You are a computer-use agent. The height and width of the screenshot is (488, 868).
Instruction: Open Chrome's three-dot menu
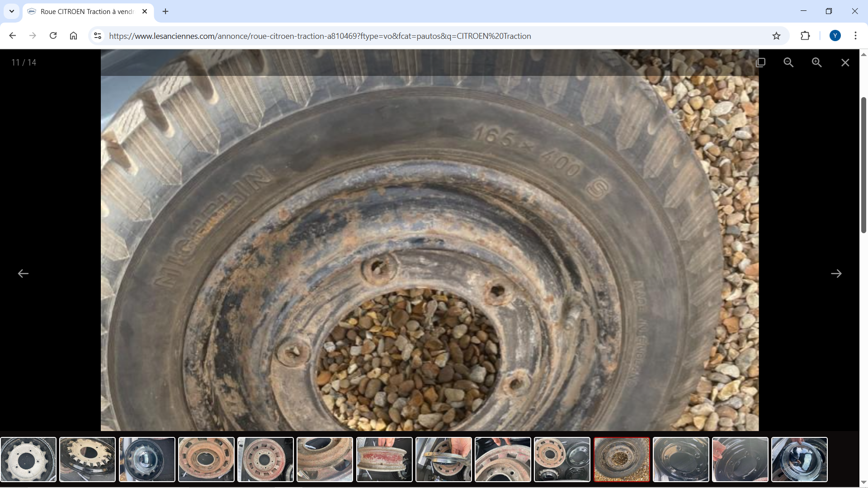click(x=855, y=36)
